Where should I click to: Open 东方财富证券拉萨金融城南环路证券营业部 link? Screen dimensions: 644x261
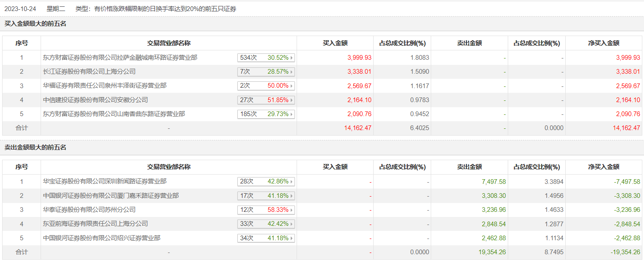point(120,58)
